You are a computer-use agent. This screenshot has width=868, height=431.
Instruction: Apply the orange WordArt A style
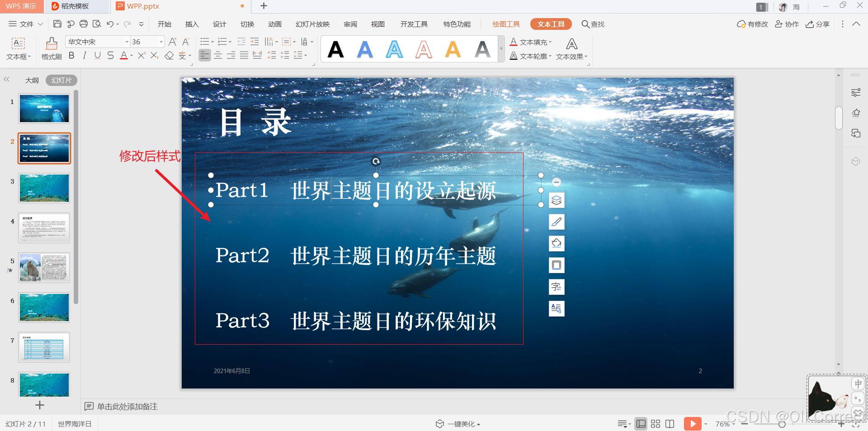453,49
